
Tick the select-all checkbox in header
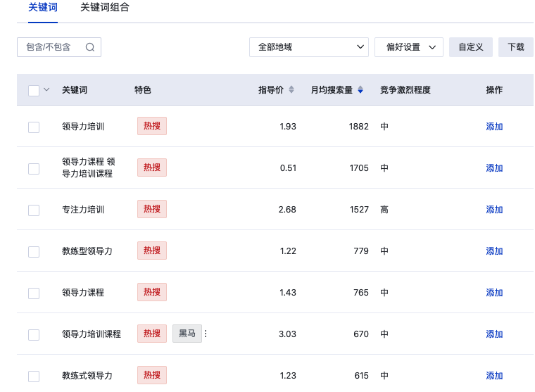click(x=34, y=91)
